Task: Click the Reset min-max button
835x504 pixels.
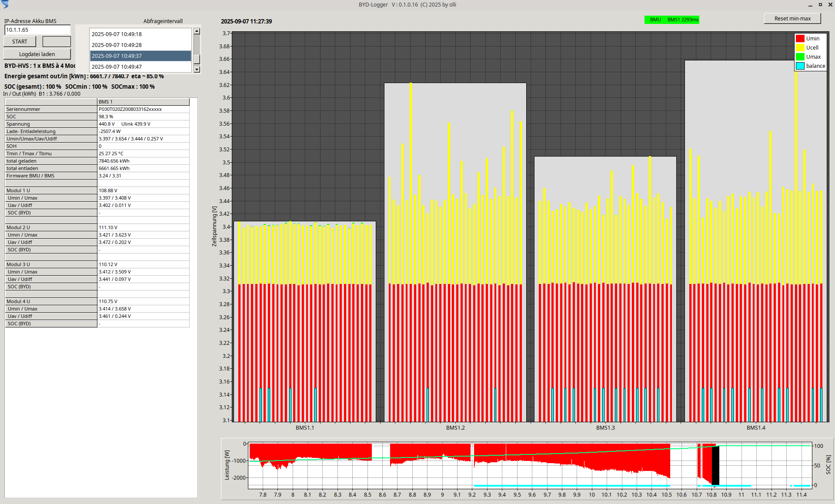Action: [x=792, y=18]
